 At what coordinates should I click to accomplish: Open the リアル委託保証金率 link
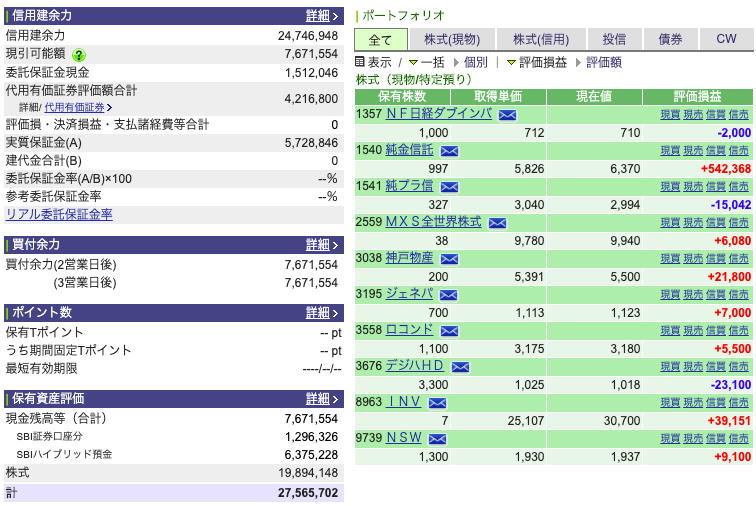click(59, 214)
